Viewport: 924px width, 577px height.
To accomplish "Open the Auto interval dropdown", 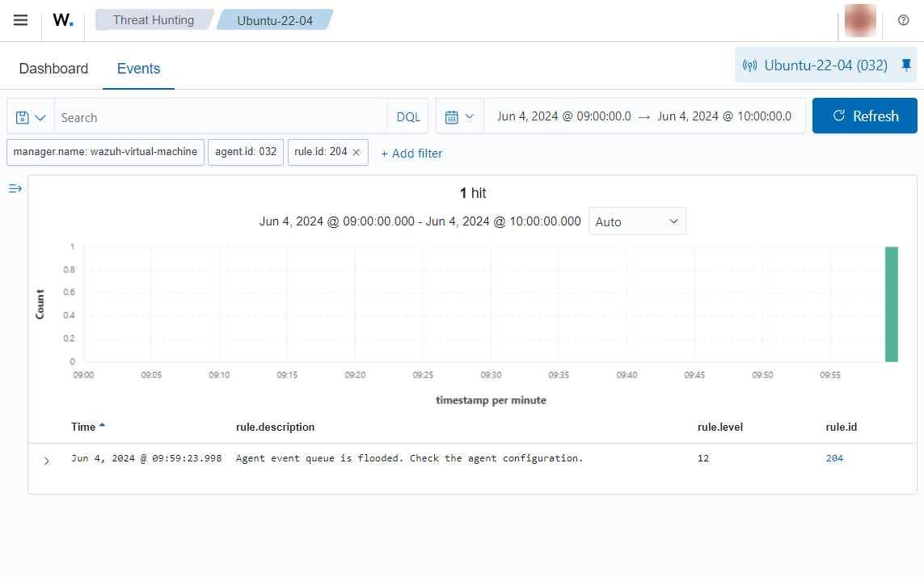I will [636, 221].
